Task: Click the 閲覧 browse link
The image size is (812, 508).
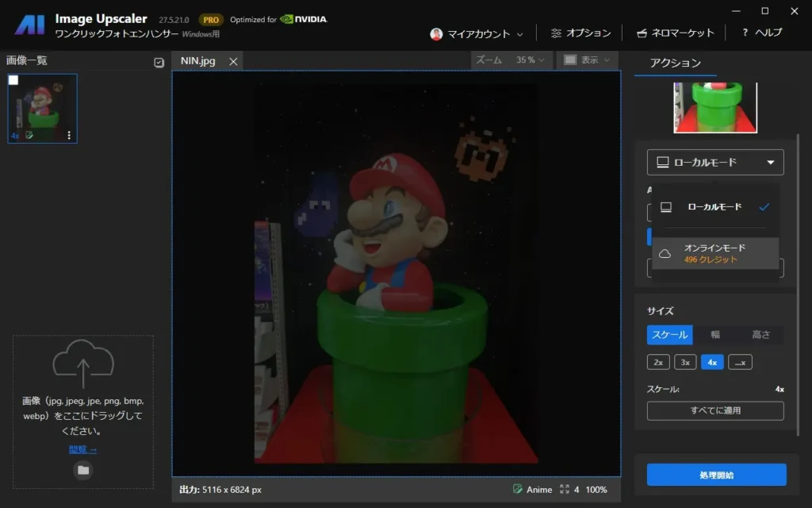Action: 82,449
